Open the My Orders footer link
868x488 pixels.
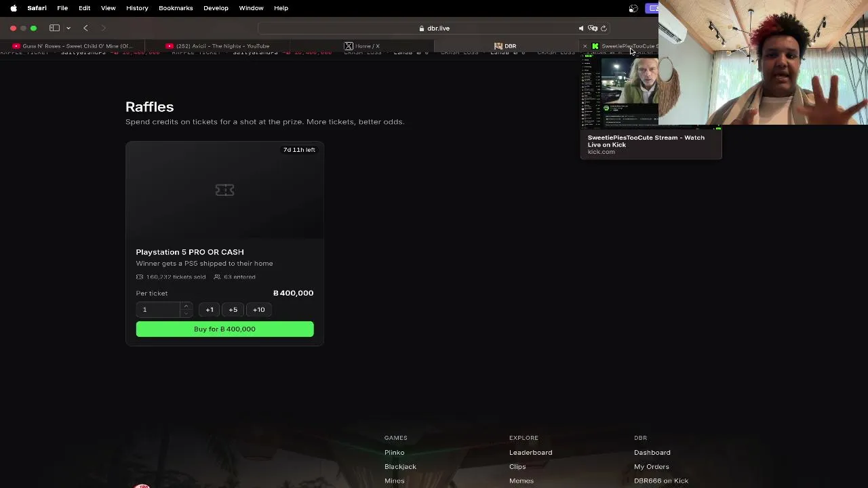point(651,467)
